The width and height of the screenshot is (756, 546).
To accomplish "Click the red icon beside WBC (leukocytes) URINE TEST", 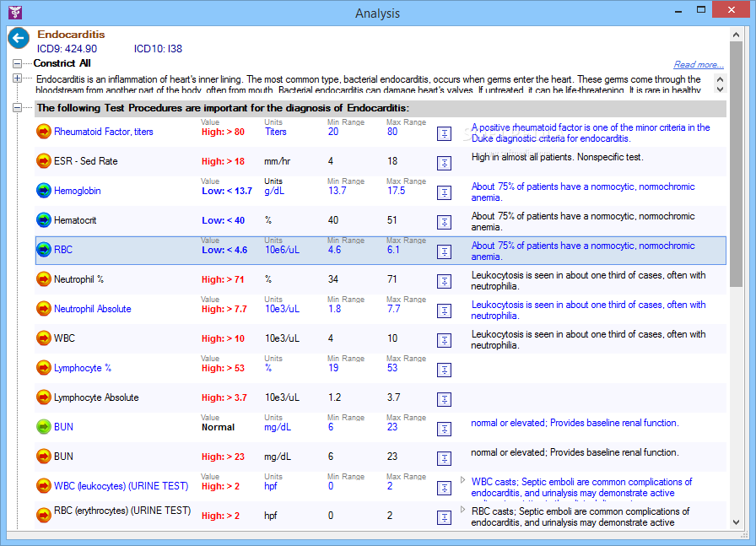I will (44, 486).
